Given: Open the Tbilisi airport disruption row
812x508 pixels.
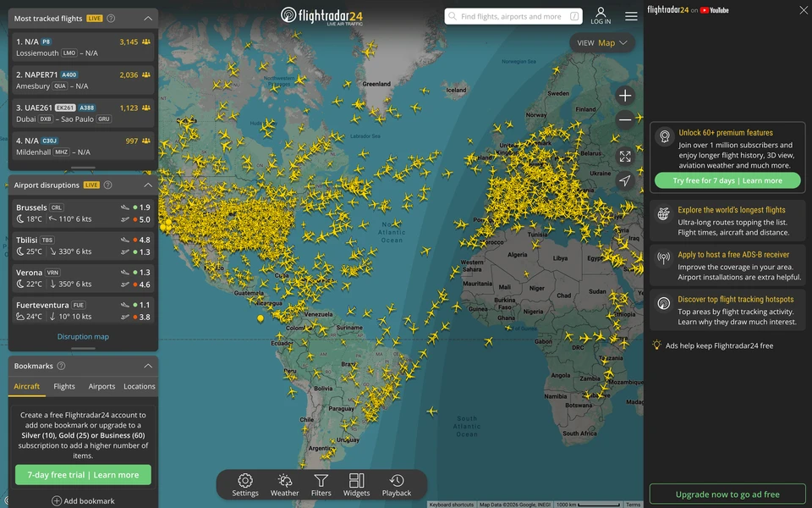Looking at the screenshot, I should click(83, 246).
